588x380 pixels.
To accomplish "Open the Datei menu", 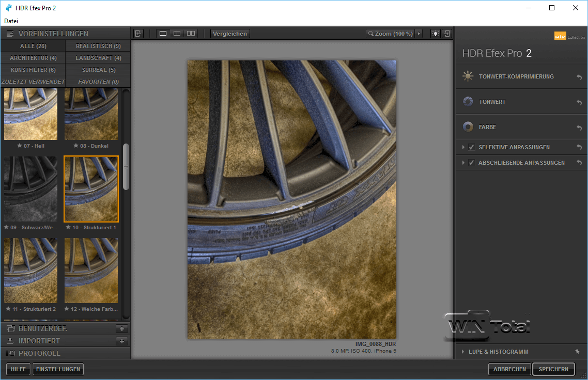I will pos(11,21).
